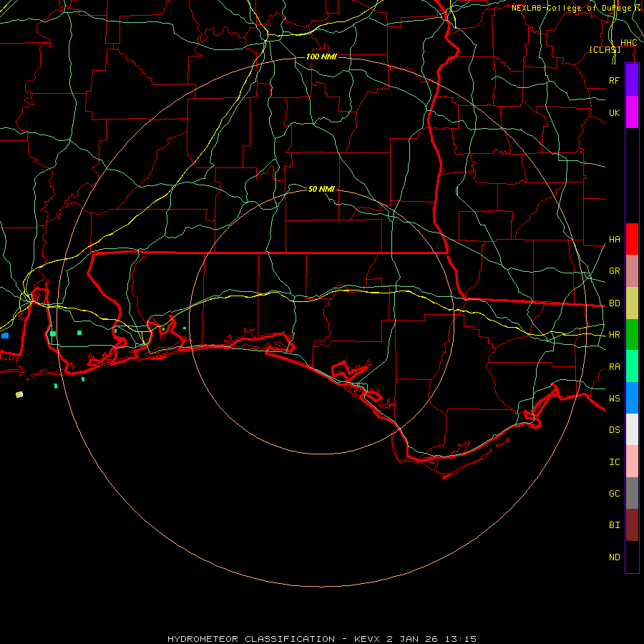The image size is (644, 644).
Task: Click the NEXLAB-College of DuPage text
Action: pos(571,8)
